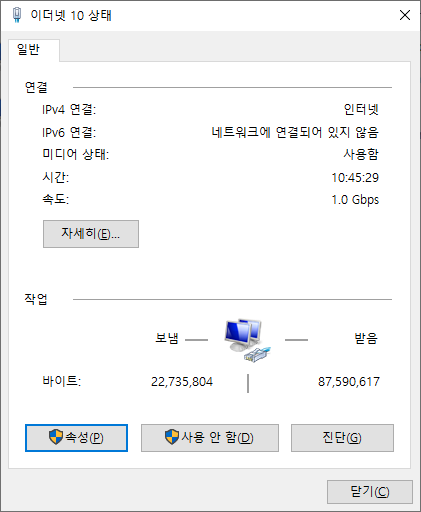The height and width of the screenshot is (512, 421).
Task: Click the received bytes value 87,590,617
Action: tap(349, 382)
